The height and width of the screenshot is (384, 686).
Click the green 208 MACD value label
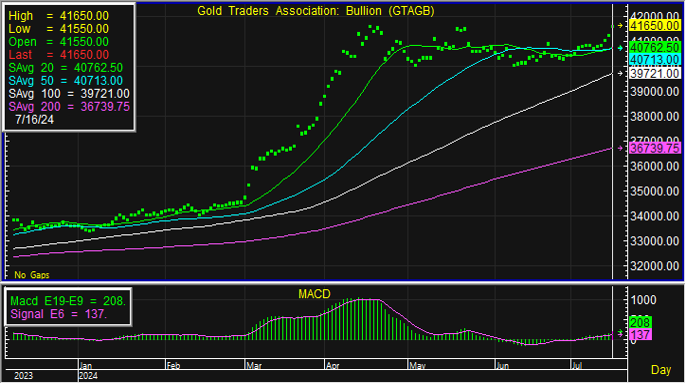(640, 323)
